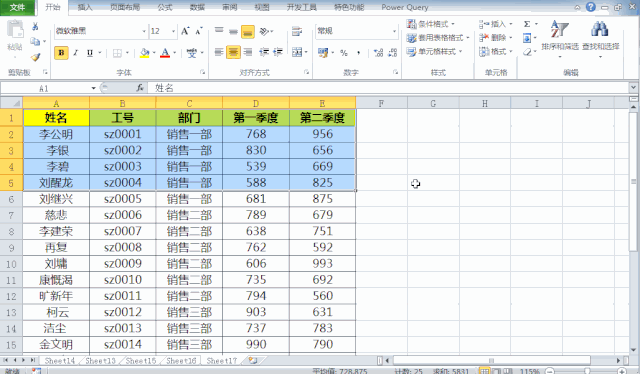Viewport: 640px width, 374px height.
Task: Toggle Underline formatting
Action: tap(90, 53)
